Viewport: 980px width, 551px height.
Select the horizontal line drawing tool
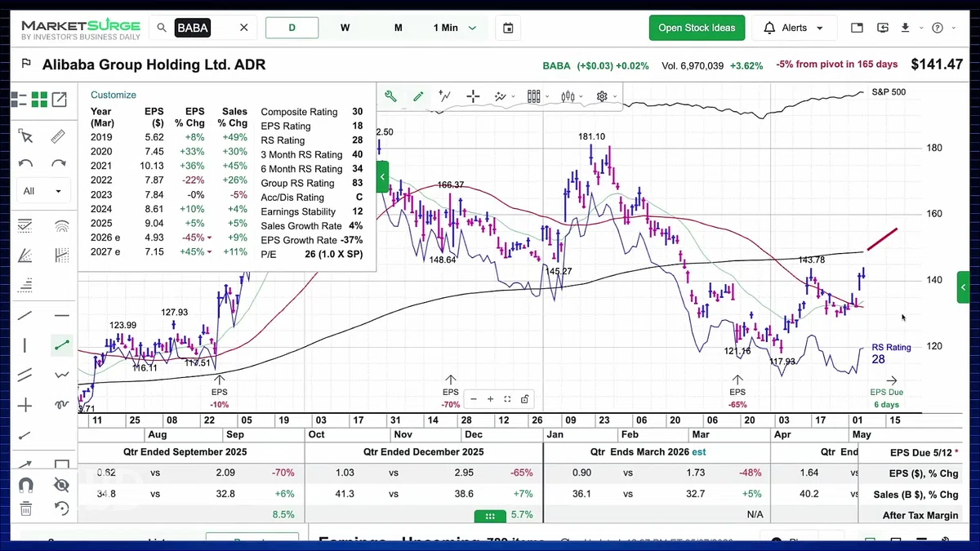[x=61, y=315]
